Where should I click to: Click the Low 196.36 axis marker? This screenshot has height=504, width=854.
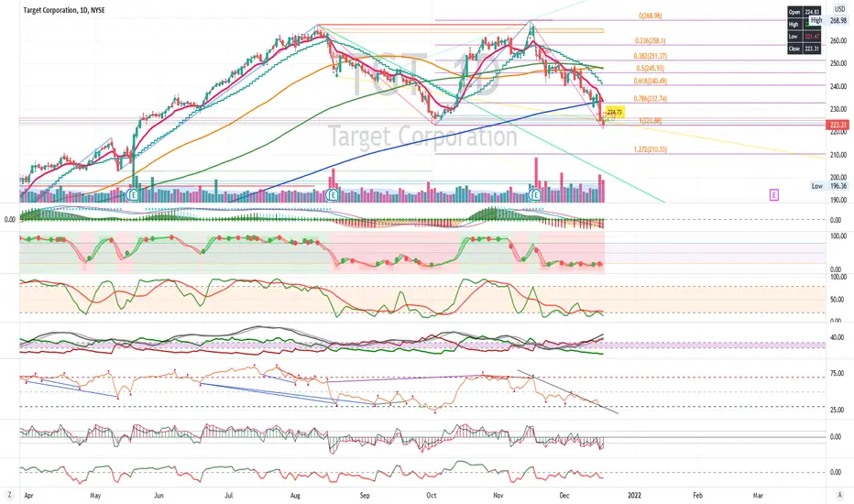coord(828,186)
